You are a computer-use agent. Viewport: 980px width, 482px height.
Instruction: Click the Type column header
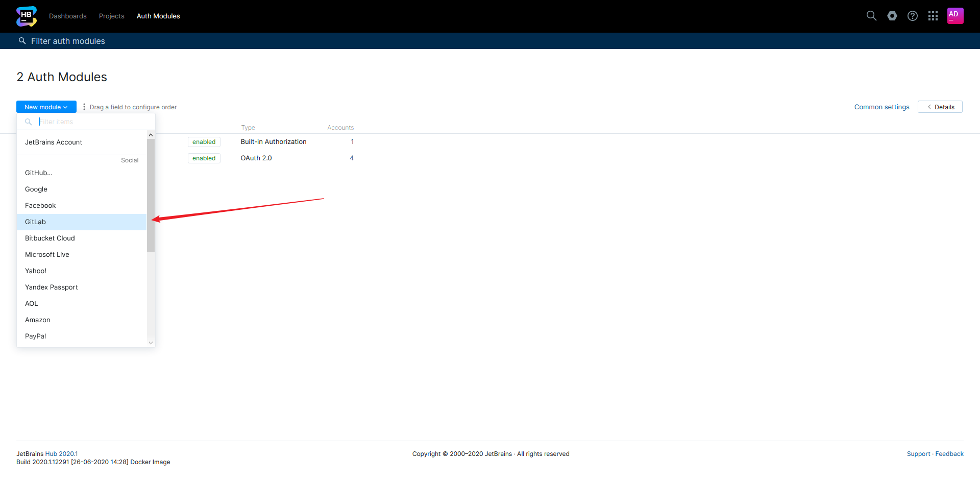coord(248,128)
